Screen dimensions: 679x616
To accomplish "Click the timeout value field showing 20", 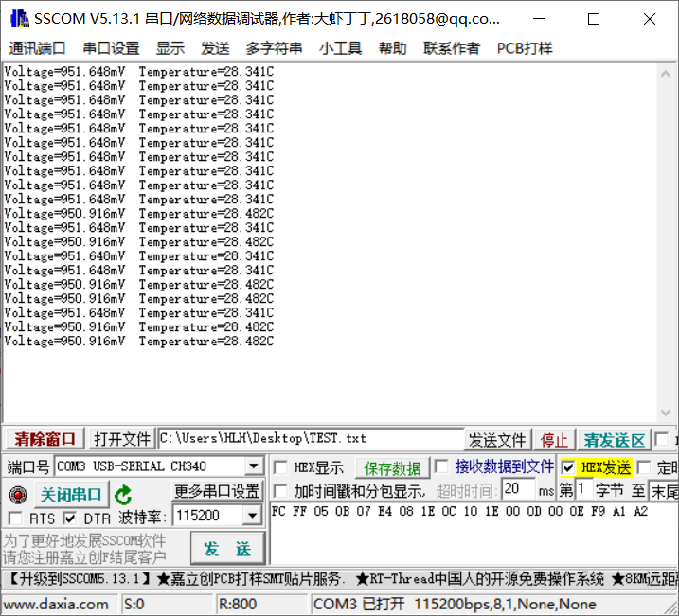I will tap(518, 489).
